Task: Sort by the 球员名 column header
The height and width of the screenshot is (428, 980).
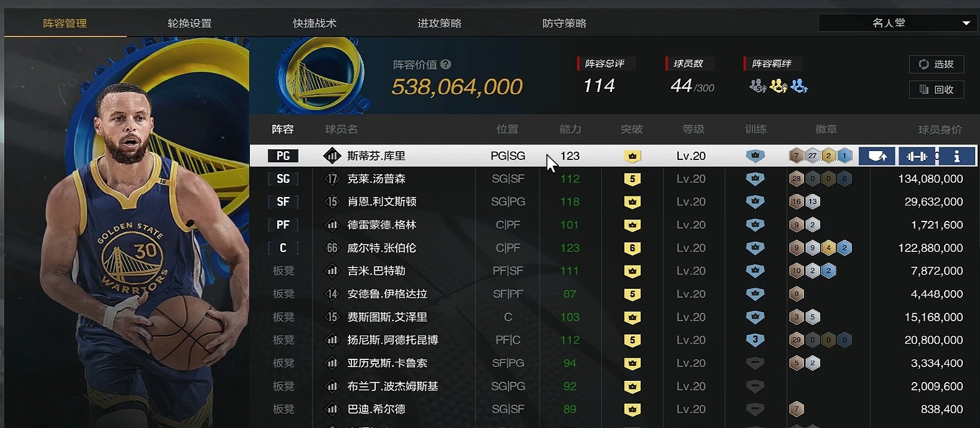Action: 341,129
